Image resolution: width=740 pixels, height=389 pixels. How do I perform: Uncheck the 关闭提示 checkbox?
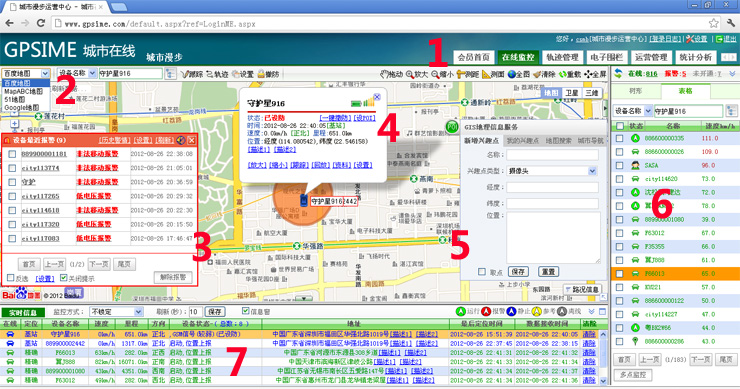coord(64,278)
